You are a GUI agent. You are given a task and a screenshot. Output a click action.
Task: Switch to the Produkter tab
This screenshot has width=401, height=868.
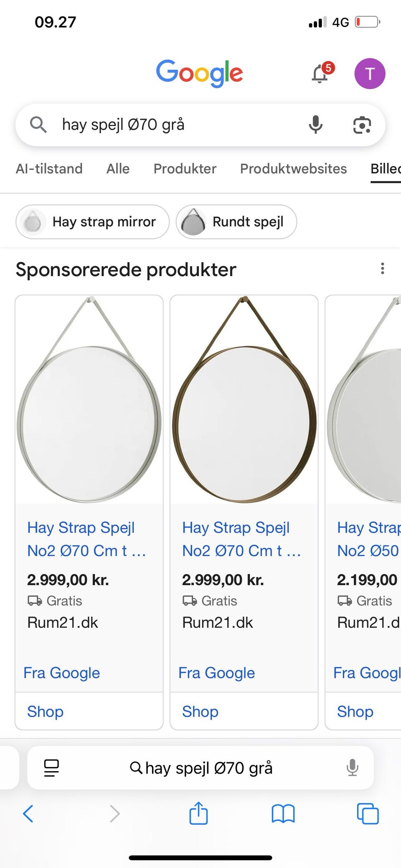[x=185, y=169]
